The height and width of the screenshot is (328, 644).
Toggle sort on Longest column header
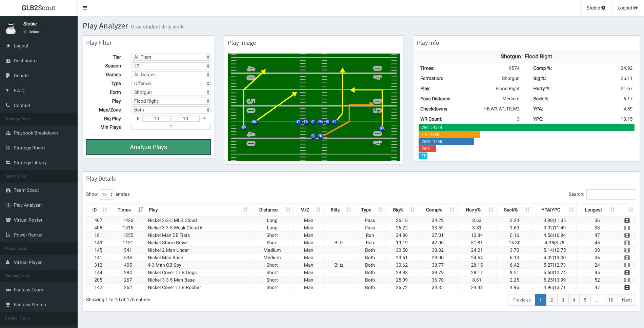pyautogui.click(x=593, y=210)
